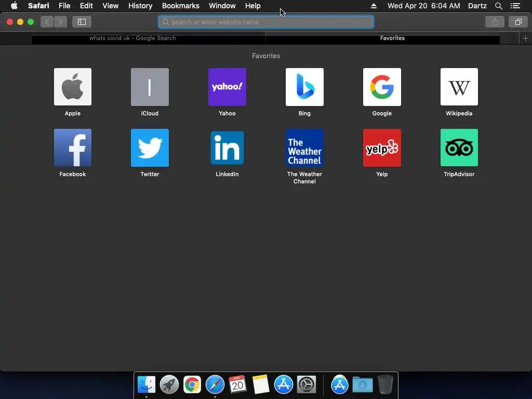The height and width of the screenshot is (399, 532).
Task: Open the Safari menu
Action: point(38,6)
